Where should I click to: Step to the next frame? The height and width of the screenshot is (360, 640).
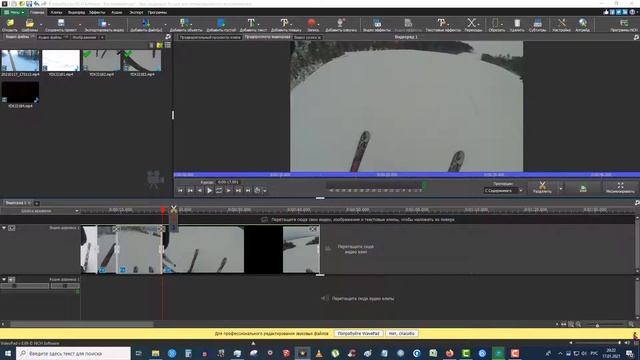click(228, 190)
